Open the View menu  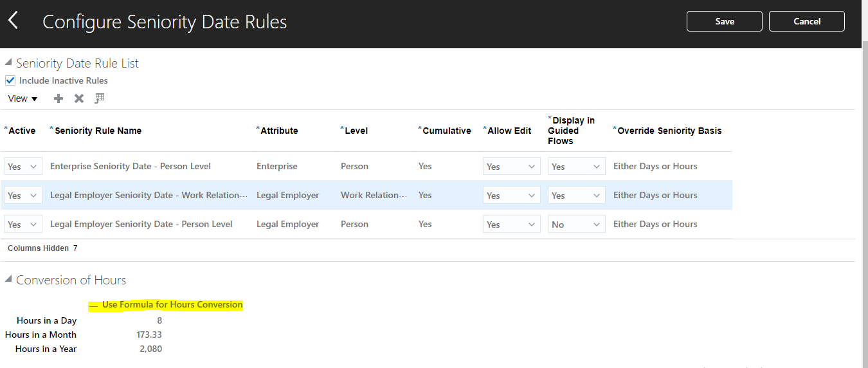pos(23,98)
